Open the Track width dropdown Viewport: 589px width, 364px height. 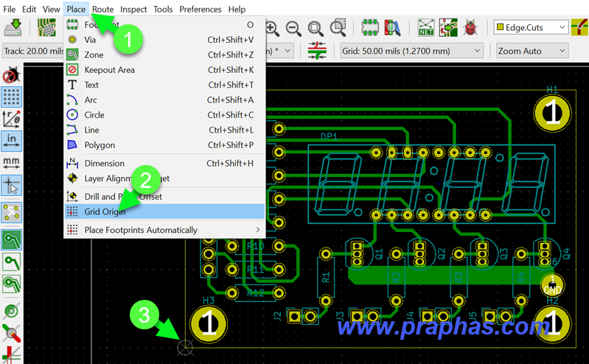pyautogui.click(x=34, y=51)
